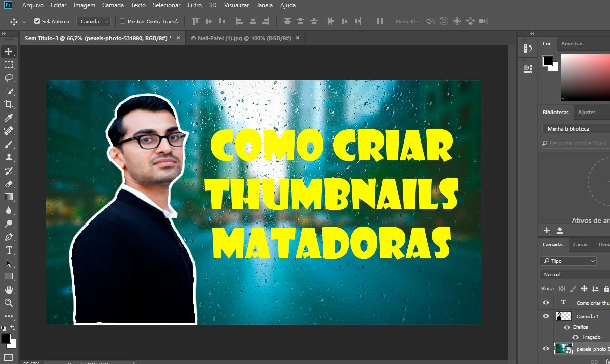Viewport: 610px width, 364px height.
Task: Select the Brush tool
Action: click(x=9, y=144)
